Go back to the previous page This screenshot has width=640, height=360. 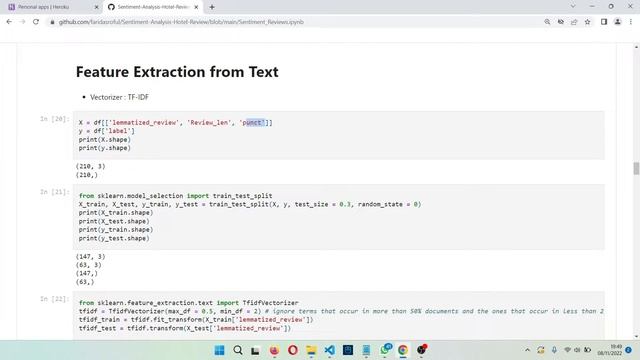point(9,22)
